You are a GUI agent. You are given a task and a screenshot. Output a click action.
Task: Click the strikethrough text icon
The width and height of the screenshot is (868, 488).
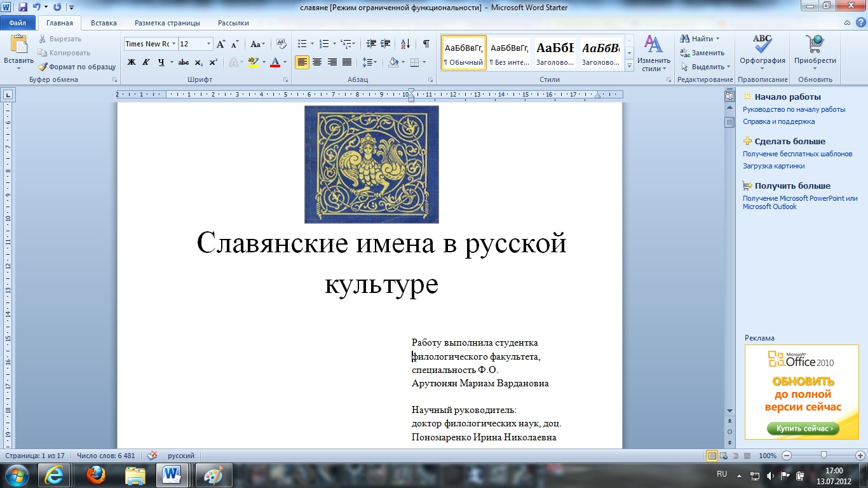184,62
